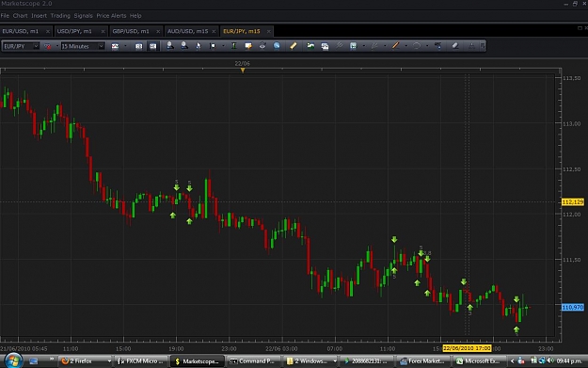The width and height of the screenshot is (588, 368).
Task: Expand the flag marker tool dropdown arrow
Action: (223, 46)
